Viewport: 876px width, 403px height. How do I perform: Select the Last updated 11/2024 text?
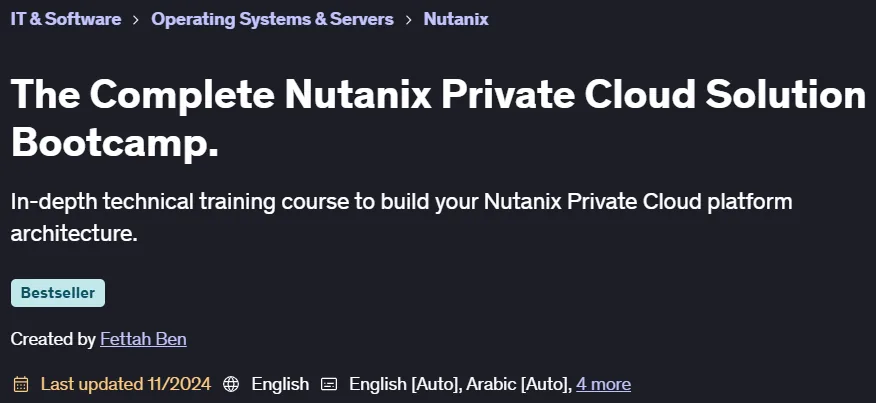[x=126, y=384]
